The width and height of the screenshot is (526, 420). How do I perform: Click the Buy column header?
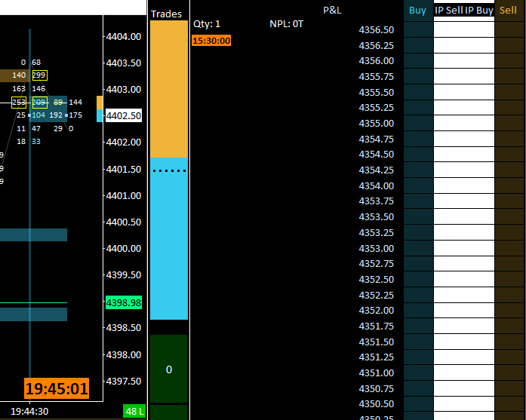[x=417, y=11]
